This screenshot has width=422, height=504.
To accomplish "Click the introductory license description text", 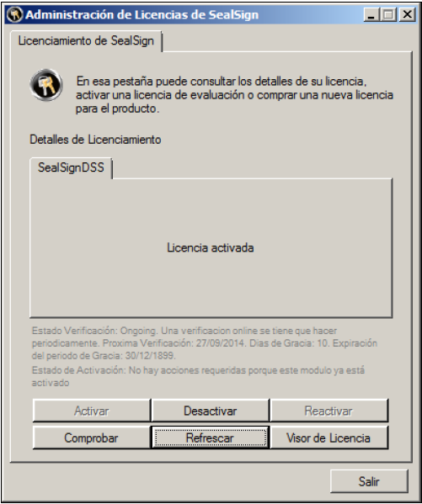I will click(x=235, y=95).
